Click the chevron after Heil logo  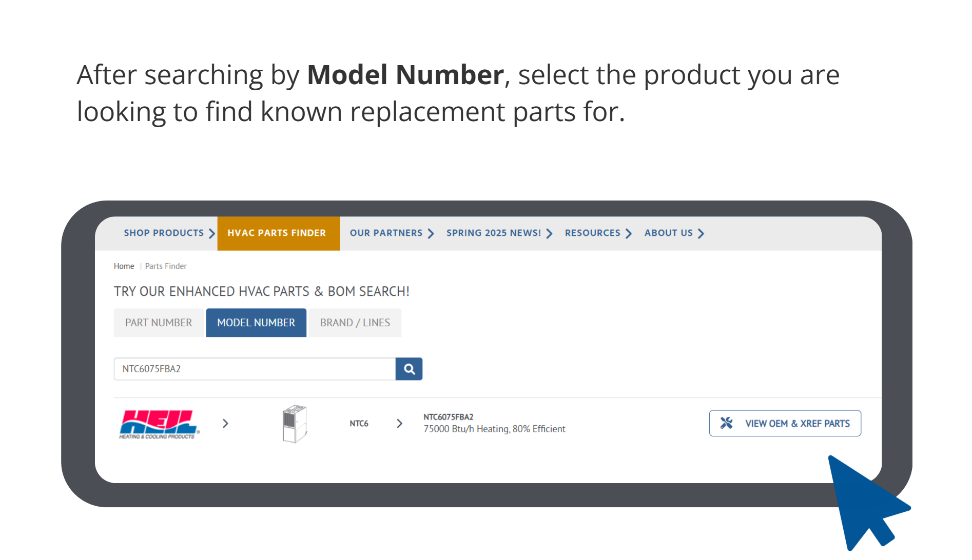coord(225,424)
